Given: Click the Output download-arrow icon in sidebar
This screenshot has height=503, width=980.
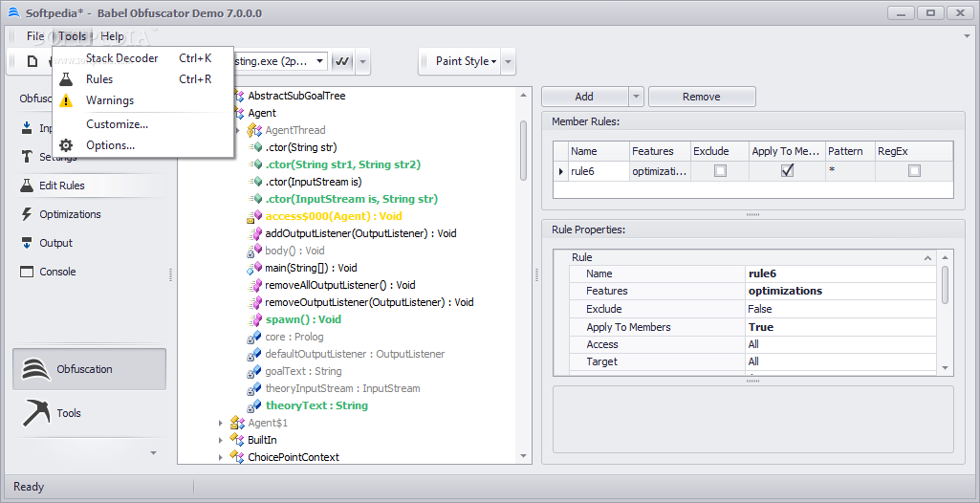Looking at the screenshot, I should pyautogui.click(x=26, y=243).
